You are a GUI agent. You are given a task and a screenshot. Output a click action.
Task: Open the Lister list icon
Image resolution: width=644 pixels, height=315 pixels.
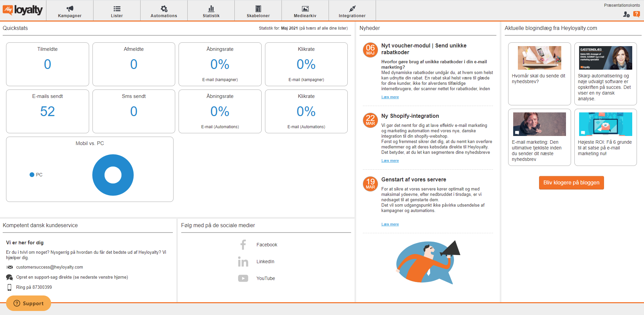[x=117, y=8]
